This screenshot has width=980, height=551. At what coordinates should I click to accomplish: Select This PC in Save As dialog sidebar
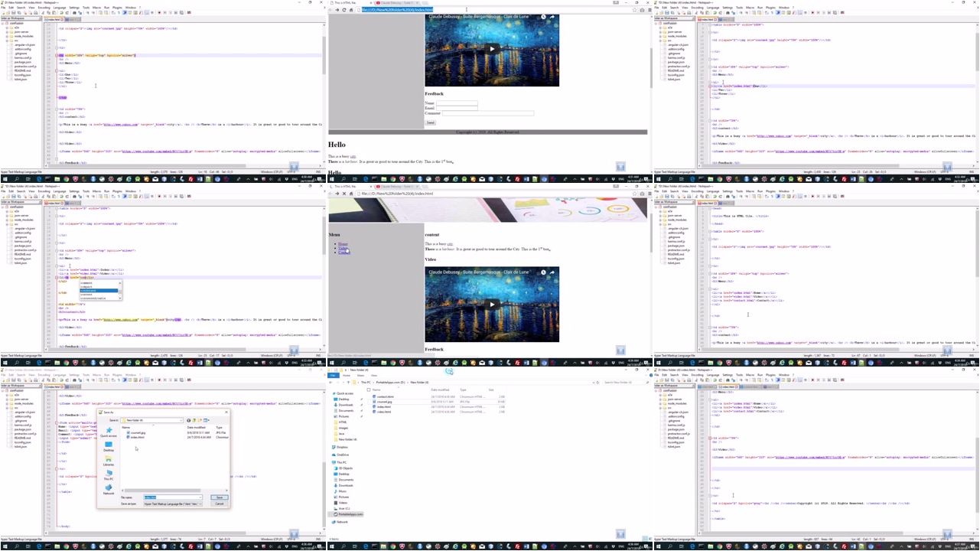click(109, 475)
